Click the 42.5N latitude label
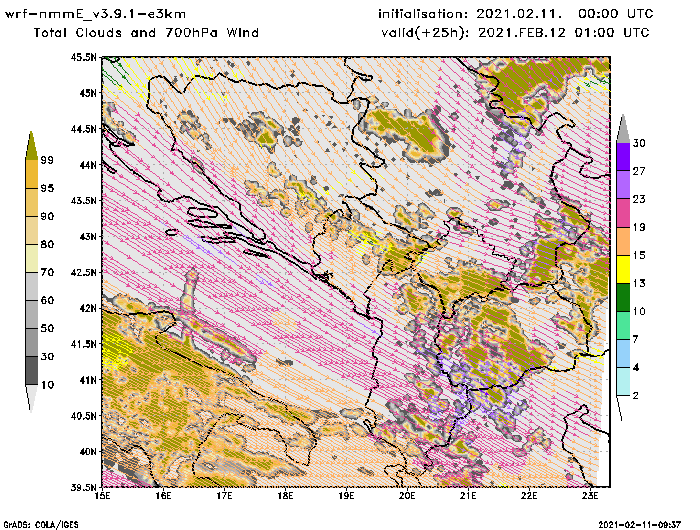Image resolution: width=700 pixels, height=530 pixels. pyautogui.click(x=83, y=272)
